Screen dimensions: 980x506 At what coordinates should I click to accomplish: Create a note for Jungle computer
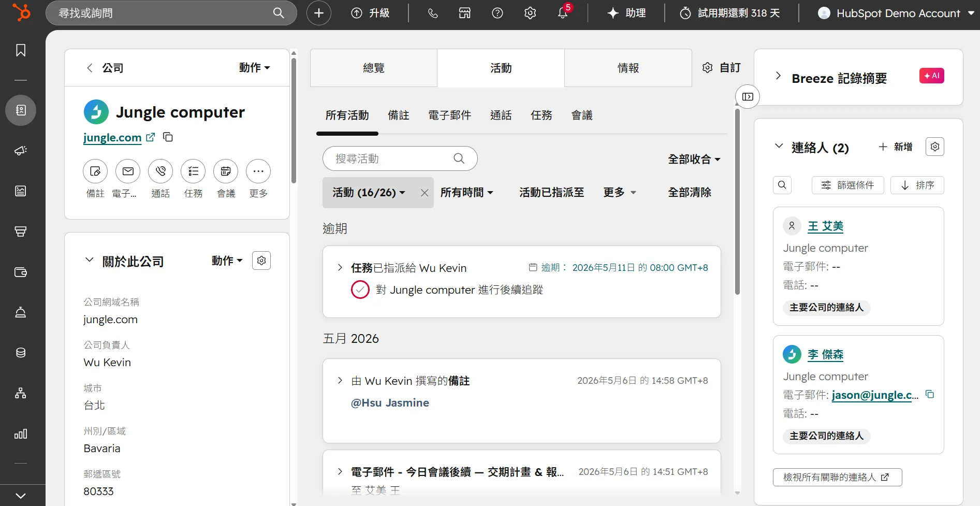(x=95, y=171)
